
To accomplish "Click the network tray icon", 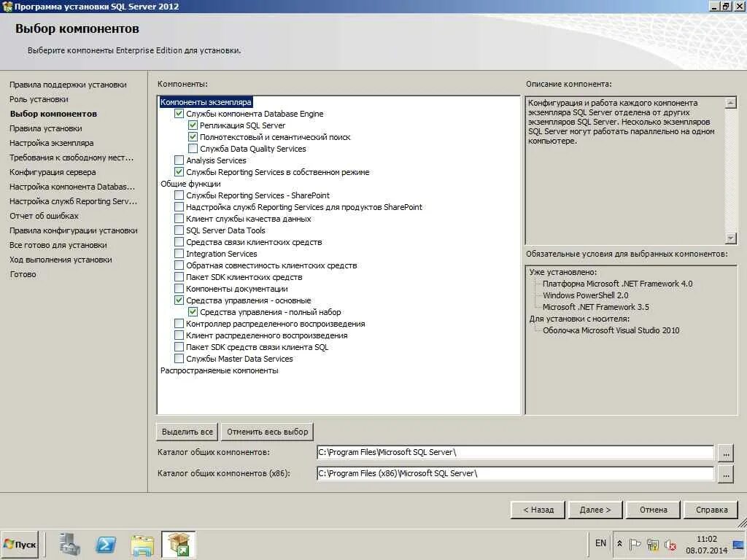I will click(653, 544).
